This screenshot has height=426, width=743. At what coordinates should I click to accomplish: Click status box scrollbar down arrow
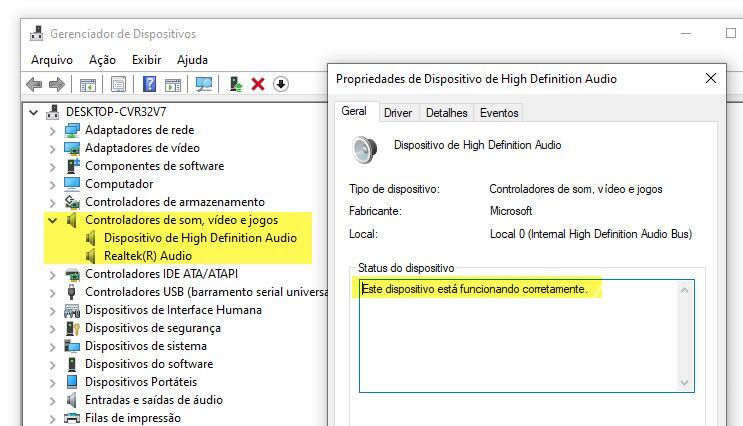[684, 382]
